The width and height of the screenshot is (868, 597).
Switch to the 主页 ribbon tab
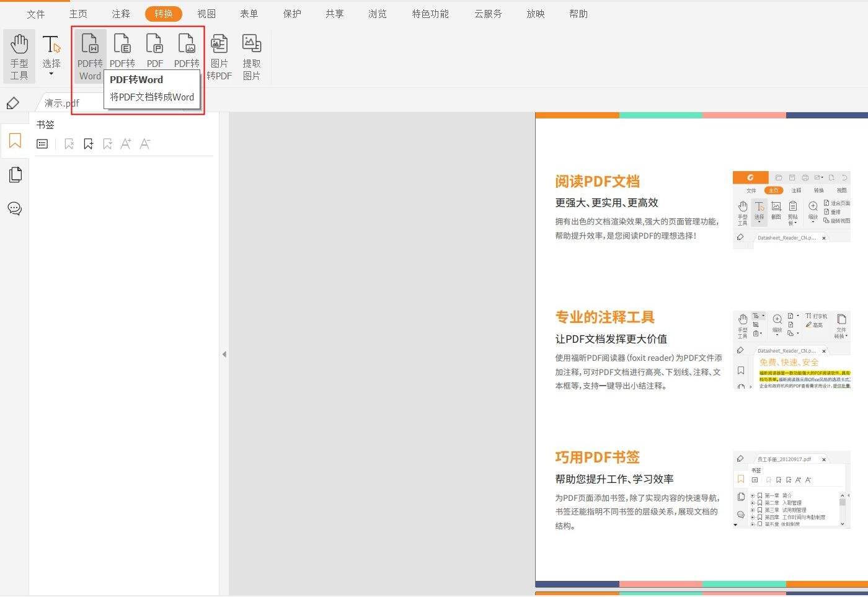click(78, 13)
